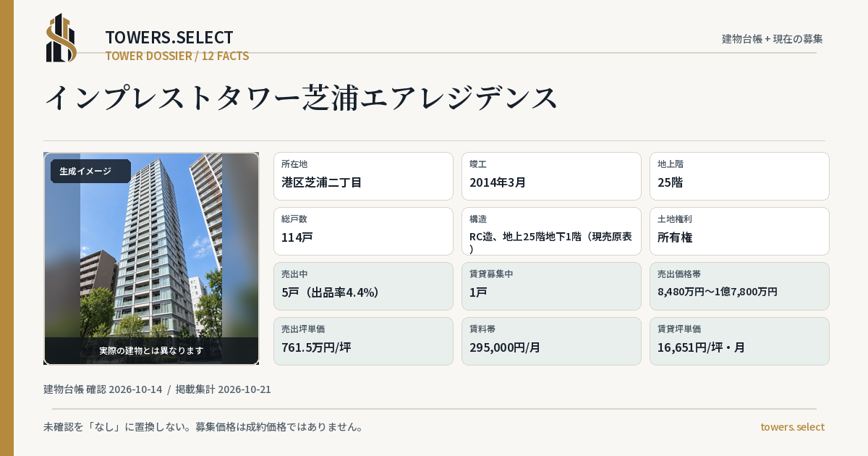Click the 売出中 card 5戸（出品率4.4%）

coord(363,286)
